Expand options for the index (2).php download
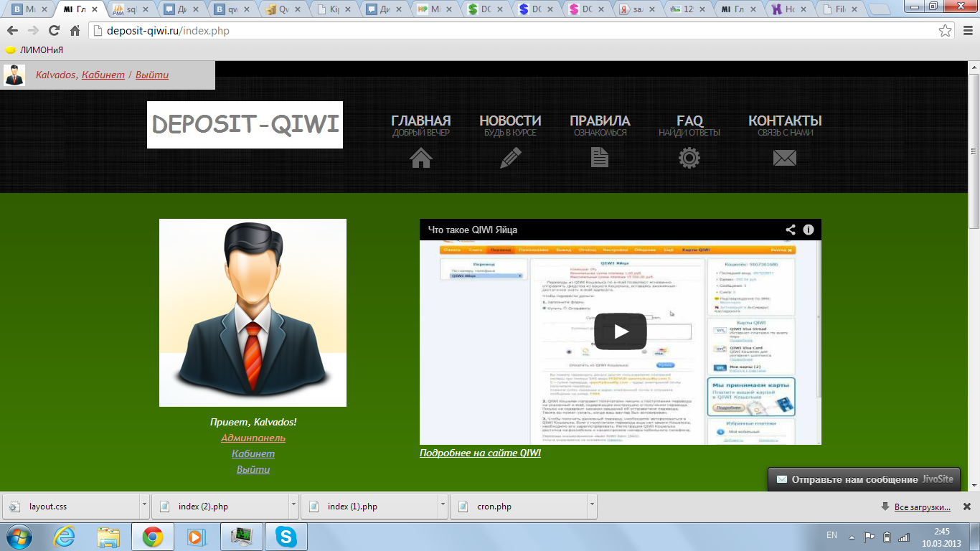 point(293,506)
